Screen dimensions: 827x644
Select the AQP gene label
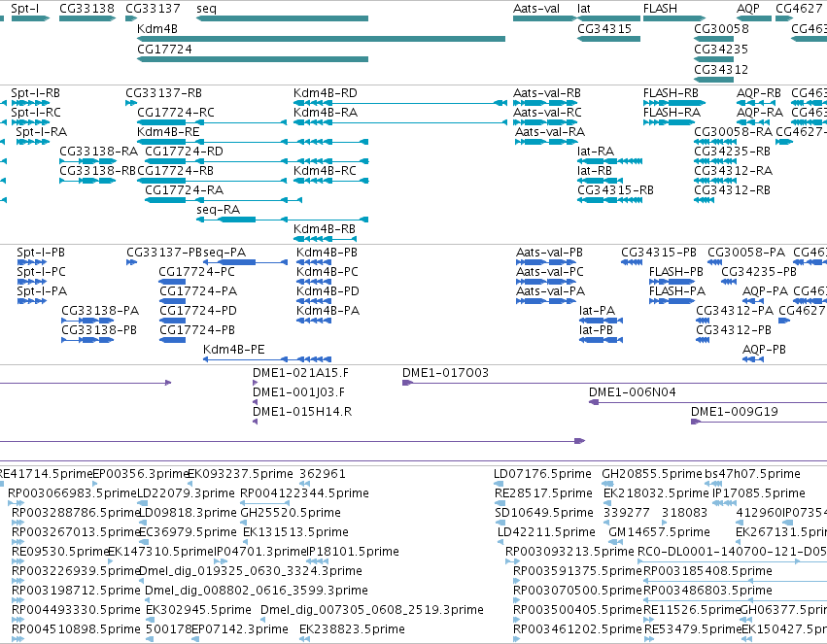click(748, 9)
